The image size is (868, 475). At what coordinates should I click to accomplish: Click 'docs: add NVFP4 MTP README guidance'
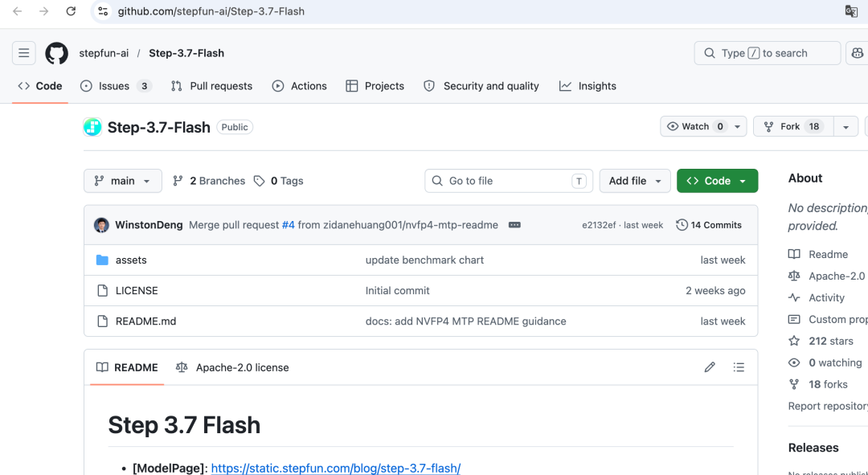[x=465, y=321]
